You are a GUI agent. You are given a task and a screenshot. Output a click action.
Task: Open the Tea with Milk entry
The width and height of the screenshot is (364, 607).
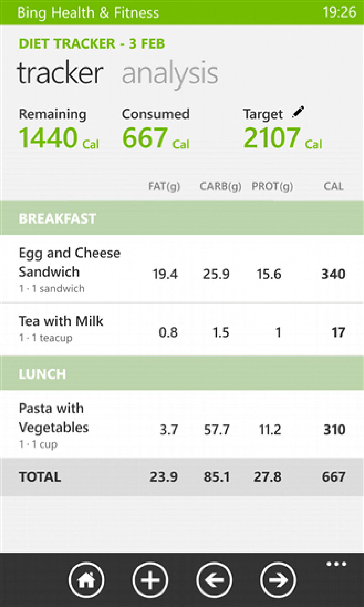pos(182,329)
